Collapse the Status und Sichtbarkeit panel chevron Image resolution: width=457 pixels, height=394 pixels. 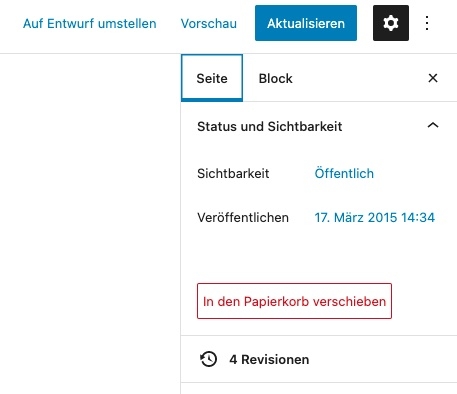433,125
